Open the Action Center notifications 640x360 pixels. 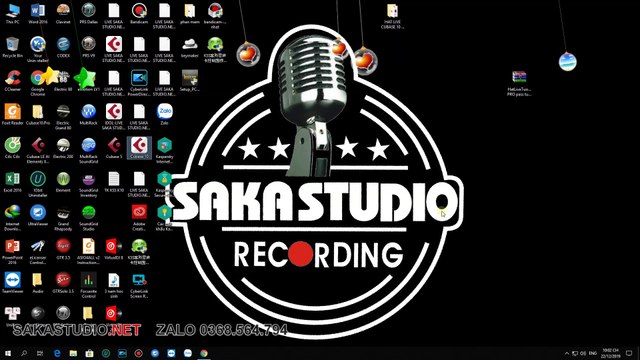point(629,353)
